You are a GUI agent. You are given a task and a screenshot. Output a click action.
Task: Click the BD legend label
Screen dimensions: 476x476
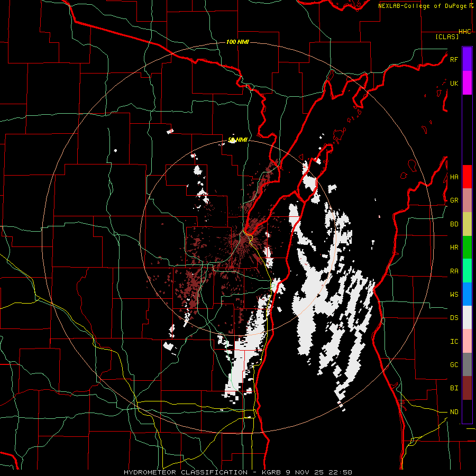(454, 224)
